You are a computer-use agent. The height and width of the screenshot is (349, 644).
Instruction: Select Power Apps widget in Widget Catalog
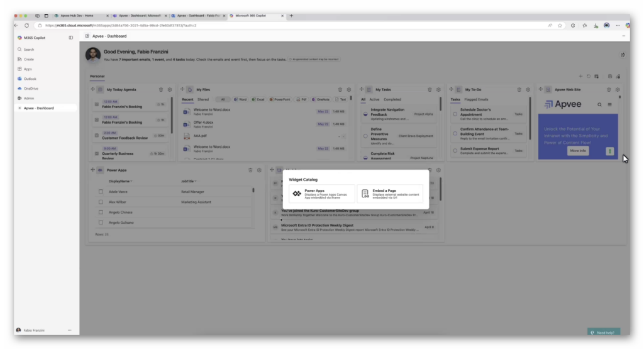pyautogui.click(x=321, y=194)
